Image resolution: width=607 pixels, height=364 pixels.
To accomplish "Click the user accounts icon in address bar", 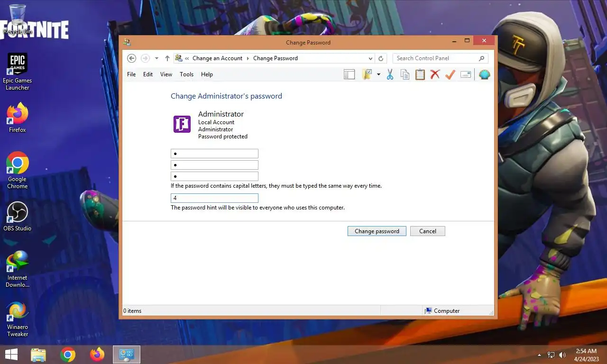I will pyautogui.click(x=179, y=58).
